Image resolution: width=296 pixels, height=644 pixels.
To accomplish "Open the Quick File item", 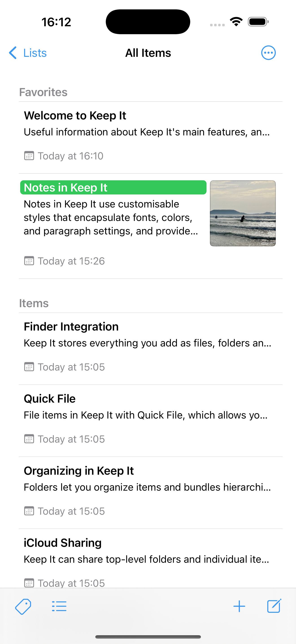I will [150, 421].
